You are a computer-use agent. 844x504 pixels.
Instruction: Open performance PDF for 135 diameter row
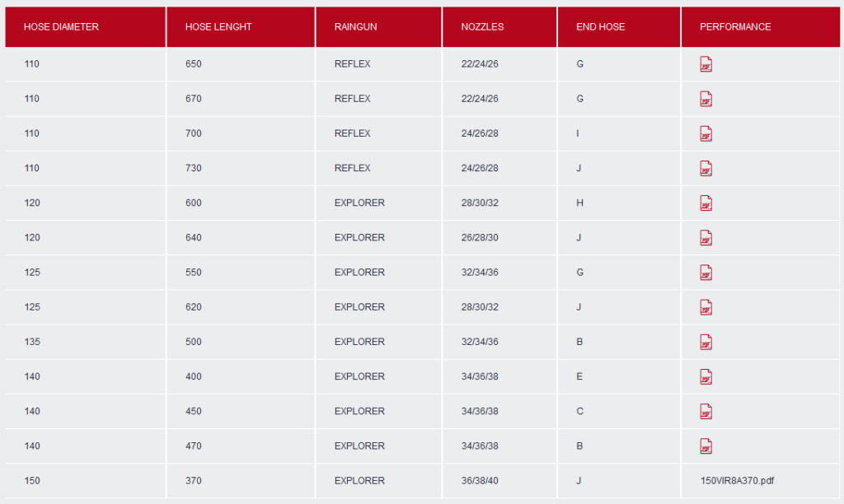(706, 342)
